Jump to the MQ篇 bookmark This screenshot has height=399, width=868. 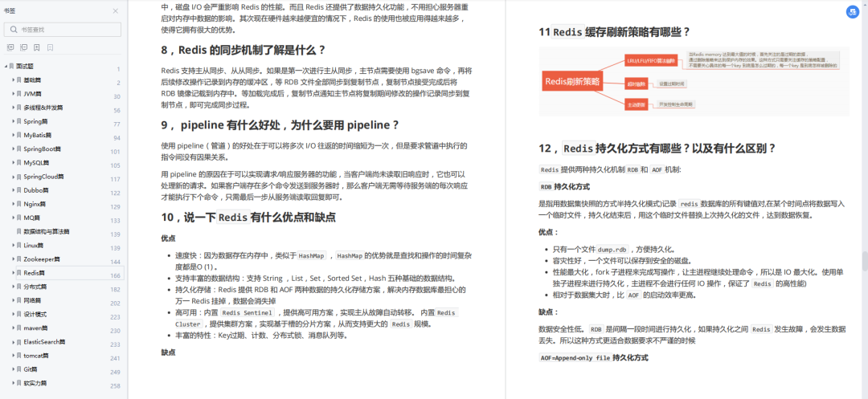(31, 218)
